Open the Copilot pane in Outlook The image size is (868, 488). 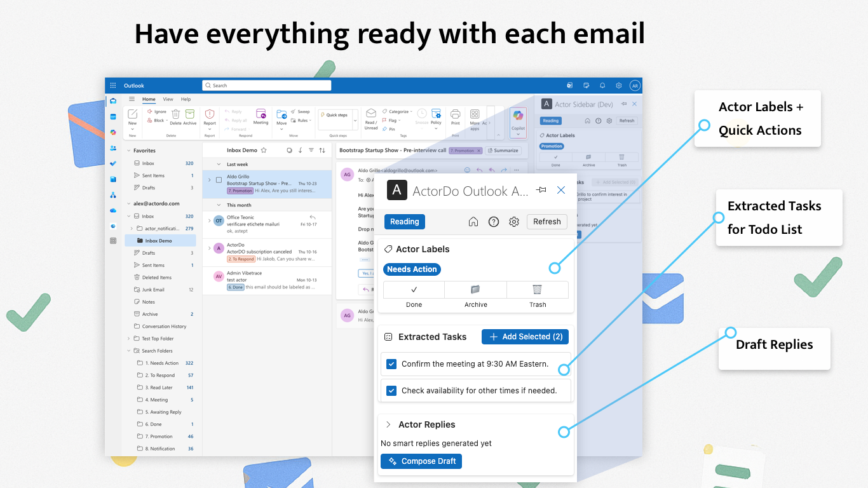[x=518, y=122]
